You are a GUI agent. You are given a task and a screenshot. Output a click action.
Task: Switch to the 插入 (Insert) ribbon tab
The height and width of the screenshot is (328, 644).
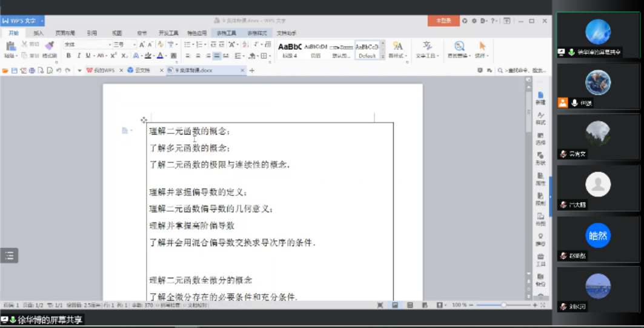point(38,33)
